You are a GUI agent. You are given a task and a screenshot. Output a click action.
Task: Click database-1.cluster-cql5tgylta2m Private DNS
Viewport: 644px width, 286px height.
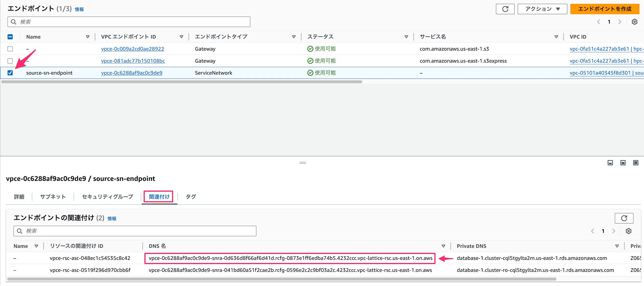[x=532, y=258]
